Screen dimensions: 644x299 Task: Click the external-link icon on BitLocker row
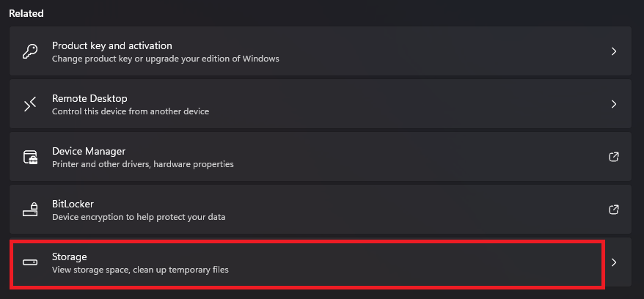point(614,210)
